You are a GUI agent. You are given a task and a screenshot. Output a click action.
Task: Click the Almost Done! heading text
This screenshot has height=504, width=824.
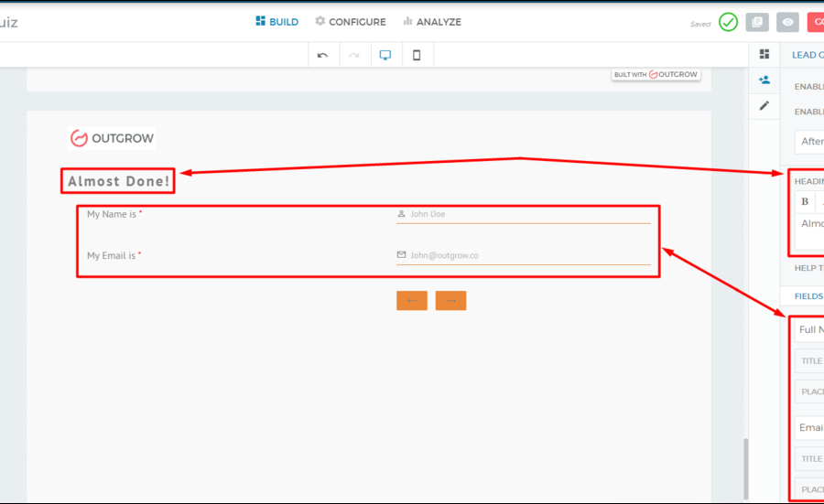click(119, 181)
